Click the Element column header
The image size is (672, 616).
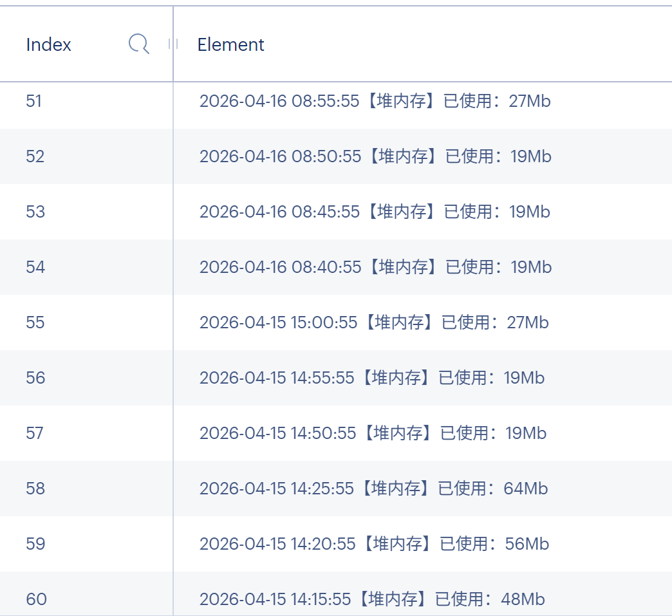(230, 44)
